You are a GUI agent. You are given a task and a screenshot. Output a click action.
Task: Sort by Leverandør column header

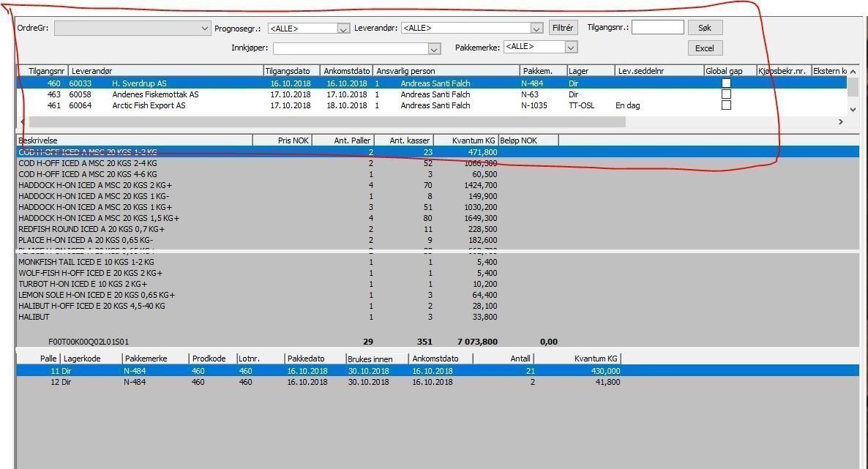pyautogui.click(x=165, y=71)
